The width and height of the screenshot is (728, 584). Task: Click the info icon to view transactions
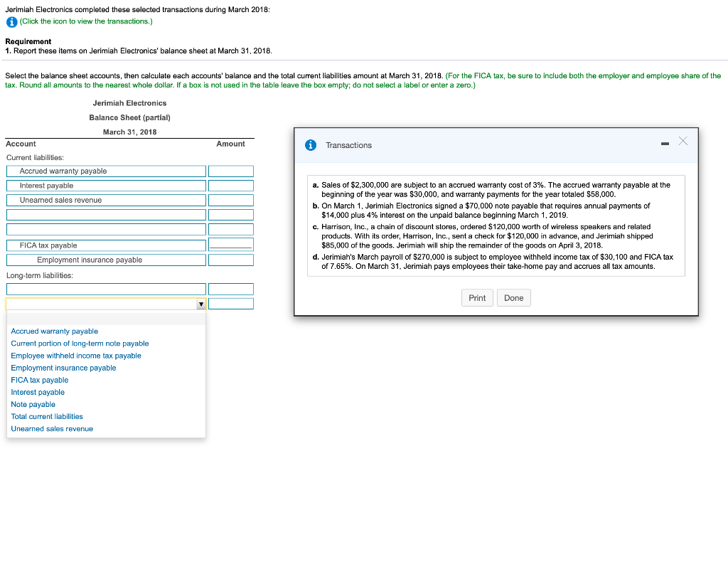coord(11,22)
